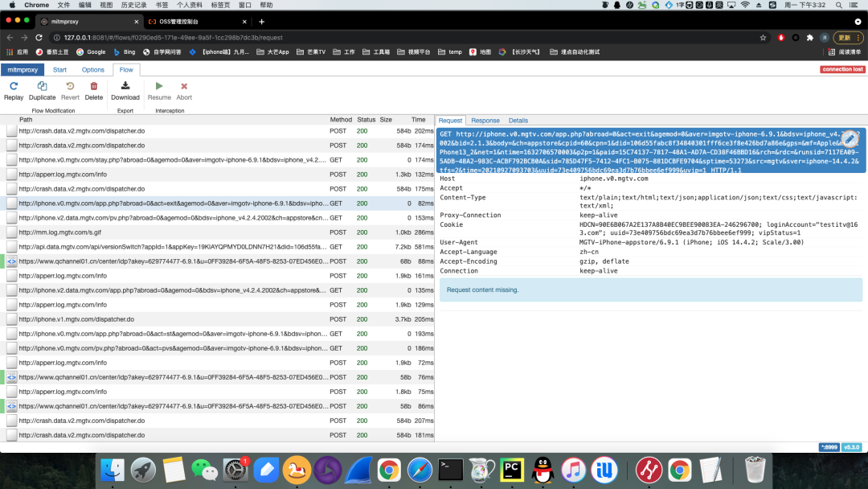
Task: Open Finder from the Dock
Action: [113, 471]
